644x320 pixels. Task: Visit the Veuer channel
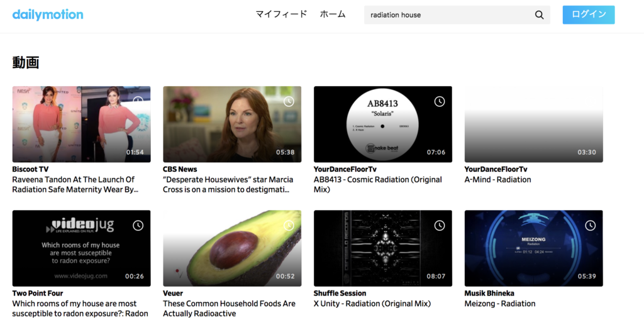coord(173,294)
